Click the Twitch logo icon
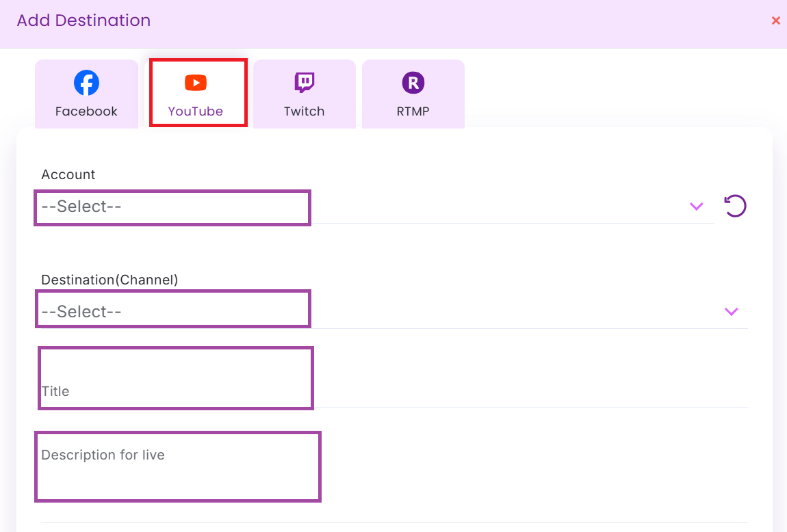Viewport: 787px width, 532px height. click(304, 83)
